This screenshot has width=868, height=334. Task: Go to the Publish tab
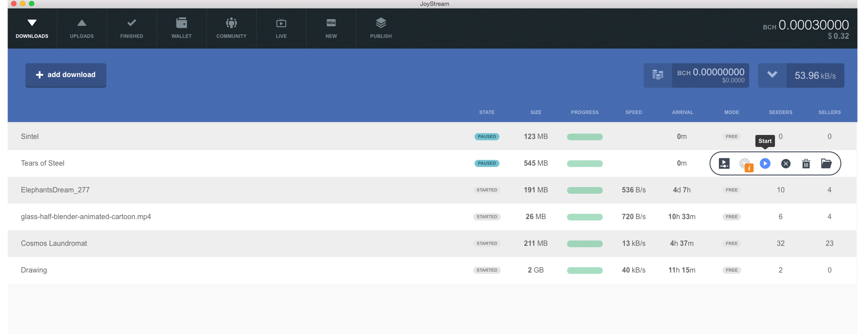point(381,29)
